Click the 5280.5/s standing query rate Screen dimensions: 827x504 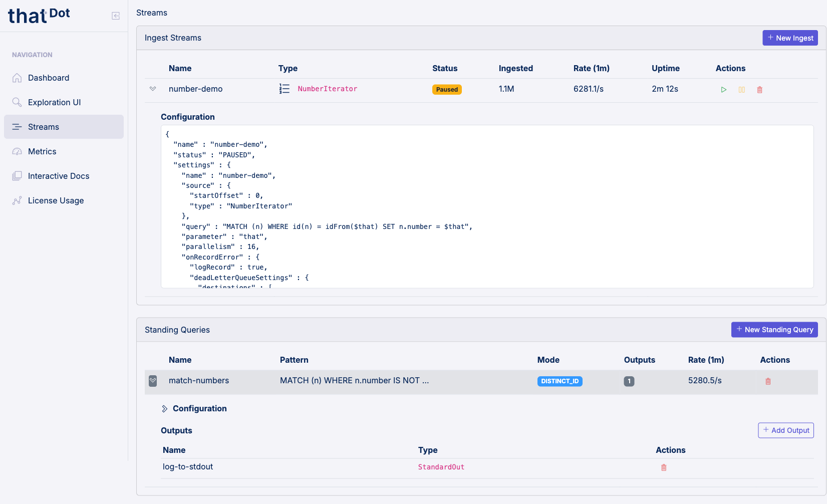click(705, 381)
